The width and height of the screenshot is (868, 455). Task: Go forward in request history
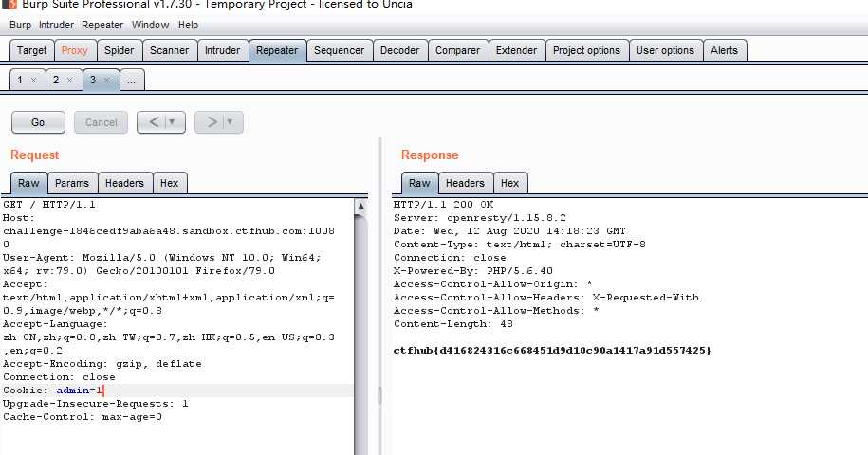point(212,122)
